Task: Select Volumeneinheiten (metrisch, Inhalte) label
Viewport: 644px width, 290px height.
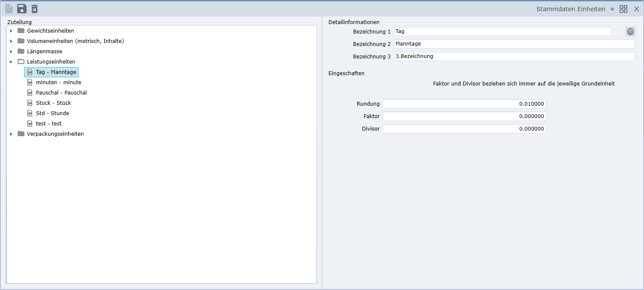Action: tap(76, 41)
